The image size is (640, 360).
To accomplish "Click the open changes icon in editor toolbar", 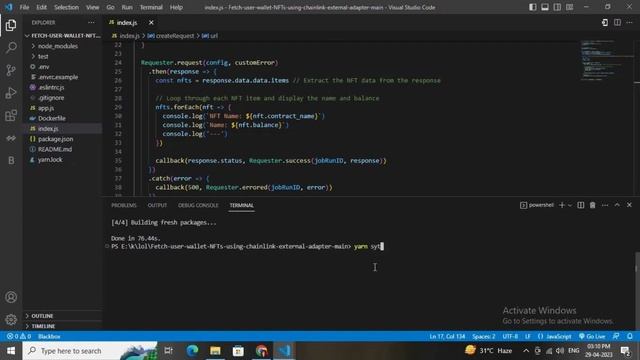I will (605, 22).
